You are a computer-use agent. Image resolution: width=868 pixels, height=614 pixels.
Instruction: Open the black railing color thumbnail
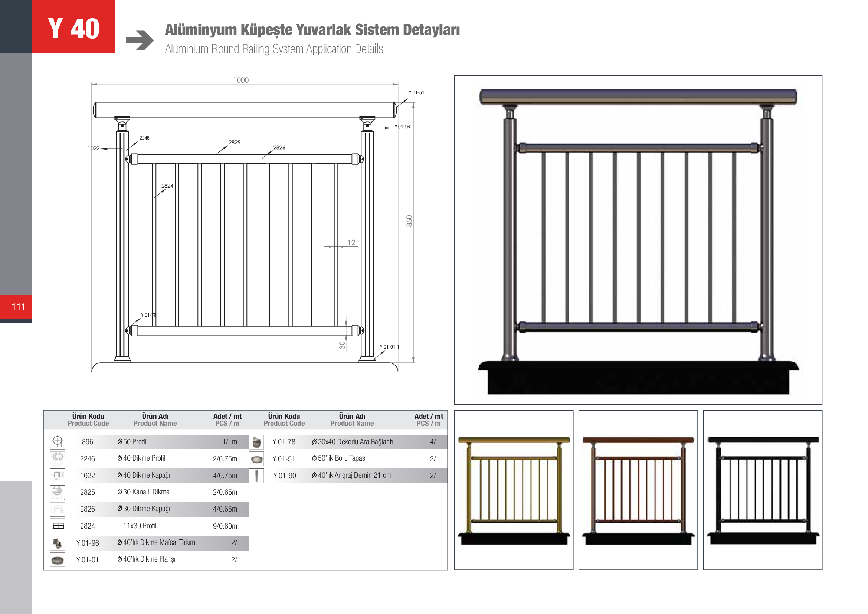pyautogui.click(x=763, y=490)
